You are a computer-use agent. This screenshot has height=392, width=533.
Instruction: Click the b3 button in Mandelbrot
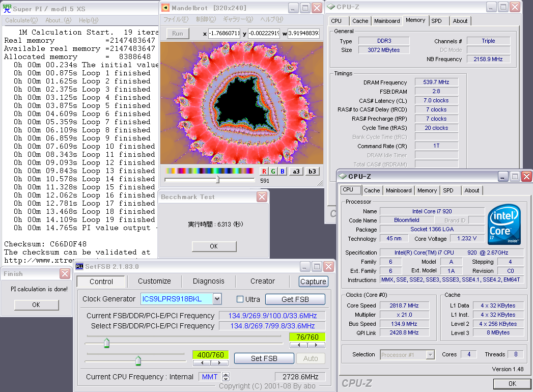tap(312, 172)
